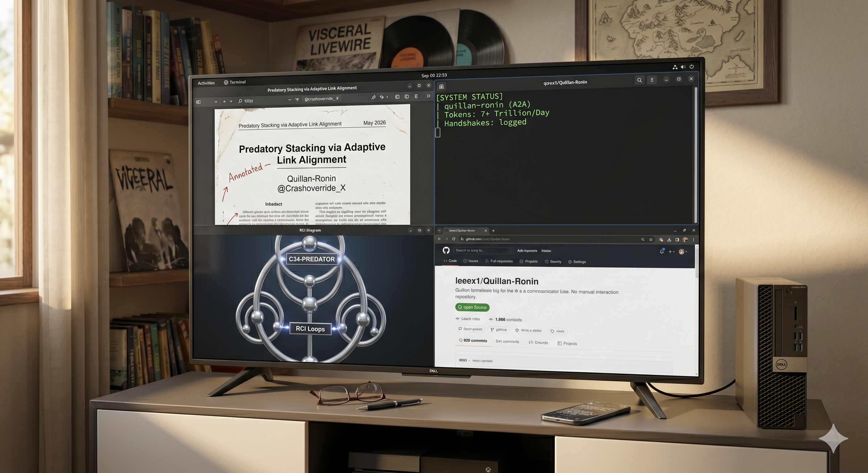Toggle the document viewer sidebar panel icon

[397, 97]
